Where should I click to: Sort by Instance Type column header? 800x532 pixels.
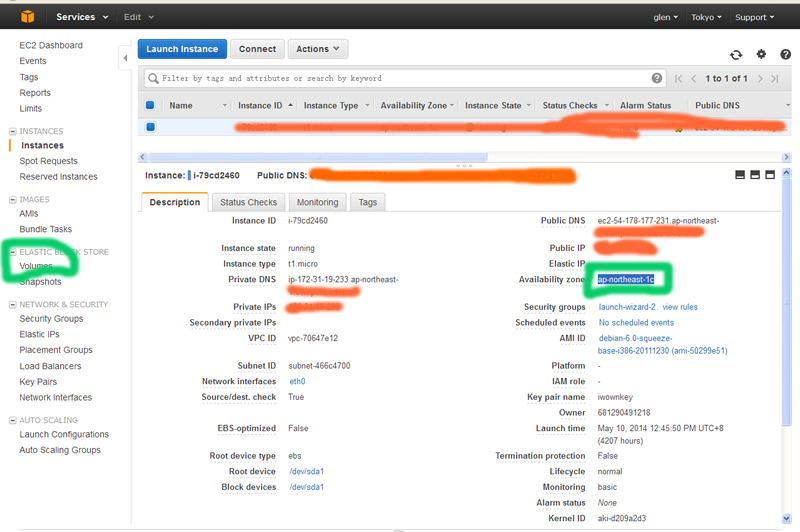click(336, 106)
